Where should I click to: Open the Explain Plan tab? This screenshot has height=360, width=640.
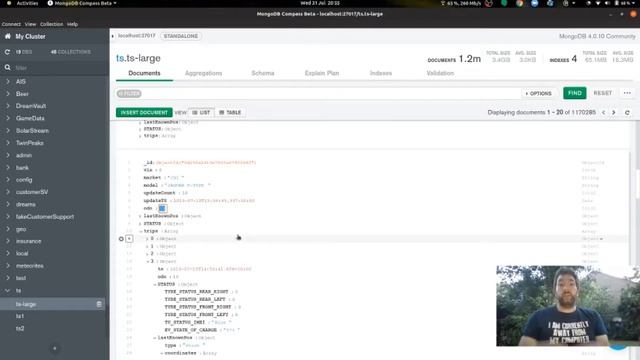tap(322, 73)
